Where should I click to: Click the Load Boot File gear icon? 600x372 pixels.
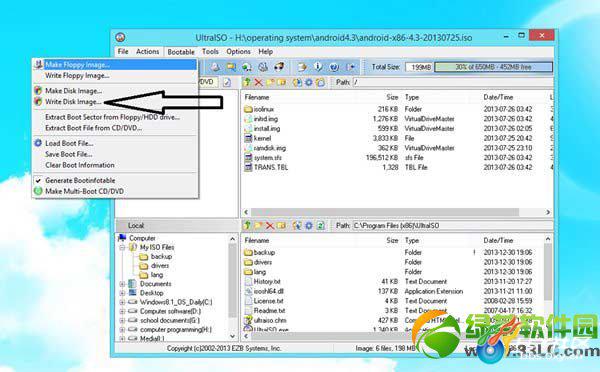(x=38, y=143)
